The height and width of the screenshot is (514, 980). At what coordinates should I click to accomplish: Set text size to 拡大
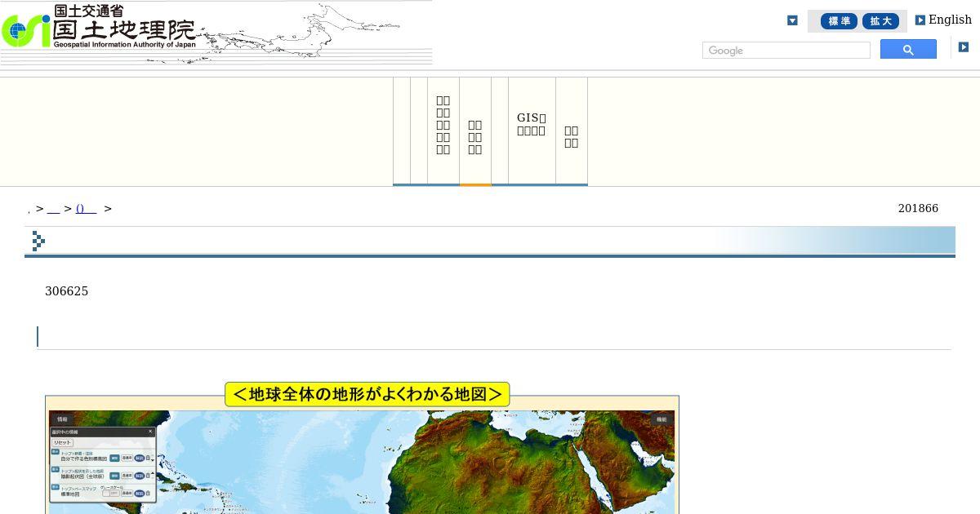coord(880,21)
